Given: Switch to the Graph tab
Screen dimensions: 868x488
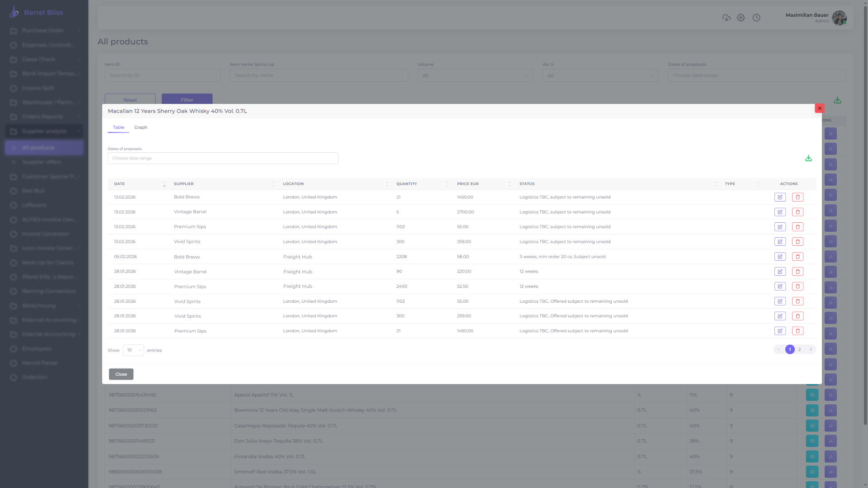Looking at the screenshot, I should click(141, 127).
